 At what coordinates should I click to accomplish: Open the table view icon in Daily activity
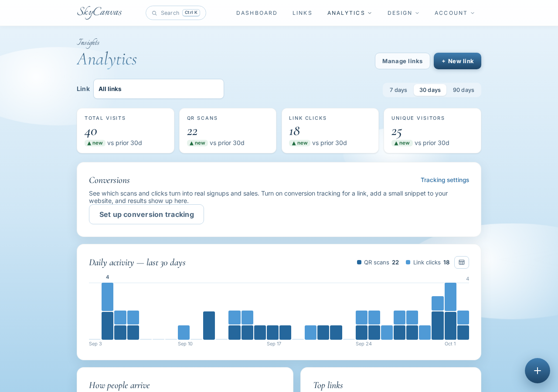462,262
